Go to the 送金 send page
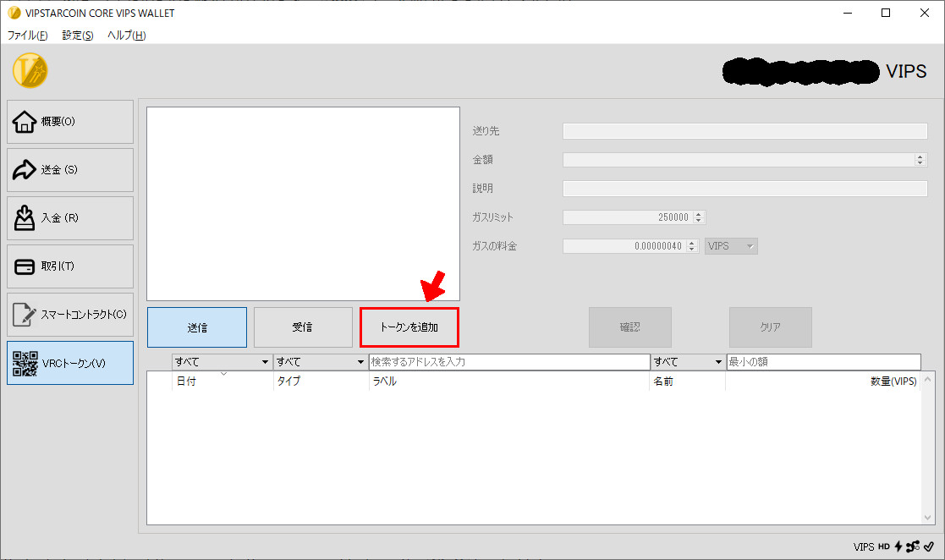 click(x=70, y=170)
